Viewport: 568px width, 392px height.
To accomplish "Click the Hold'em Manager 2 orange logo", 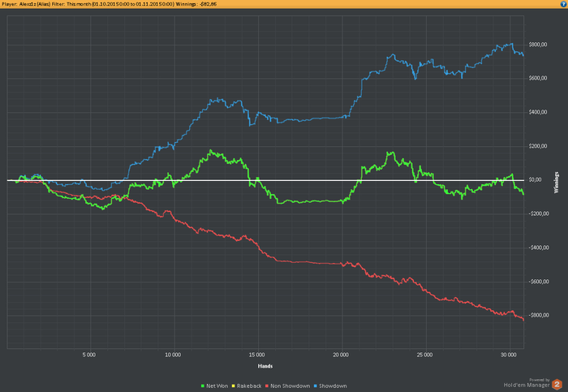I will coord(557,385).
